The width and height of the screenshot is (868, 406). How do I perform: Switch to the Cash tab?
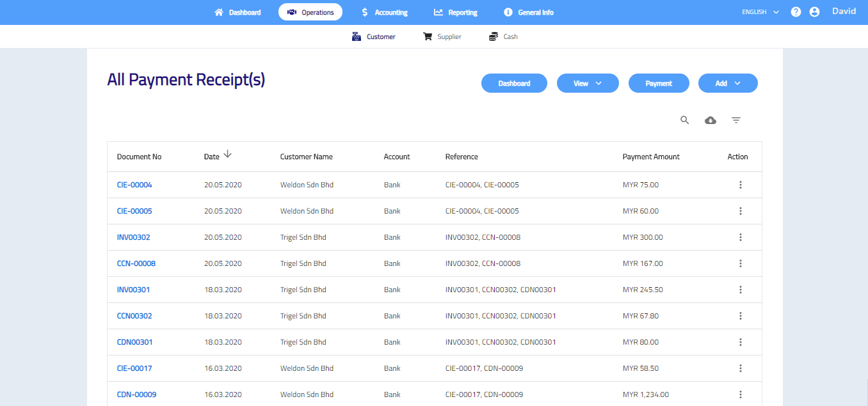coord(503,37)
